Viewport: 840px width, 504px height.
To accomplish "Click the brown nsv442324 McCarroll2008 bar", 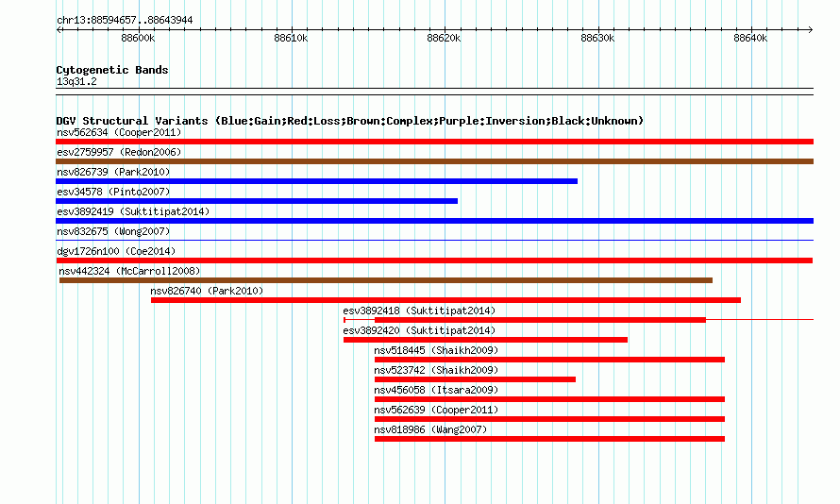I will click(386, 280).
